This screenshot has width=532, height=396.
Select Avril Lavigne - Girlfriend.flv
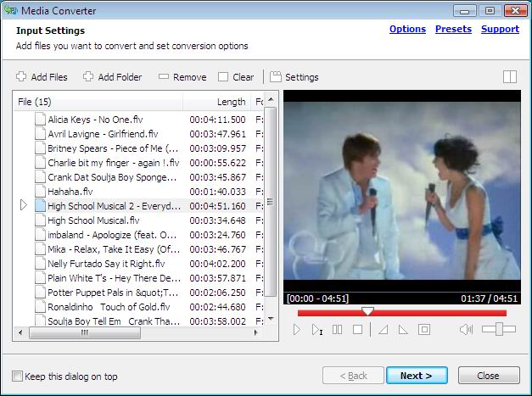[138, 134]
